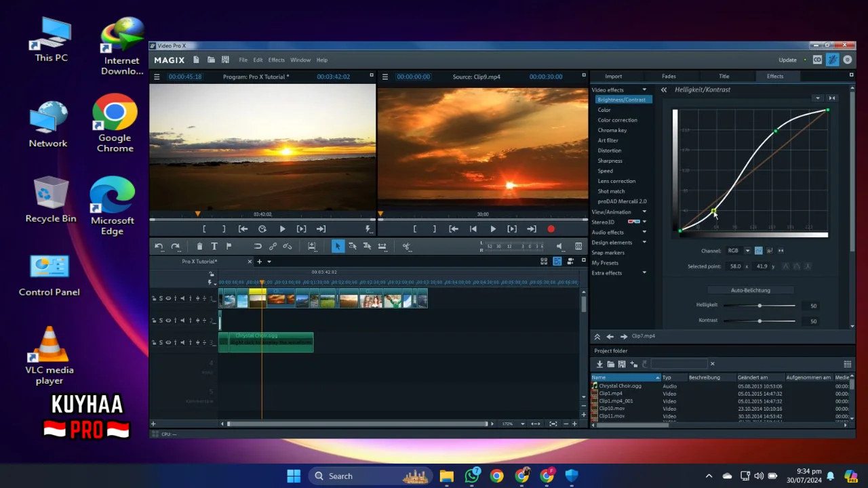Click the volume speaker icon

coord(559,247)
